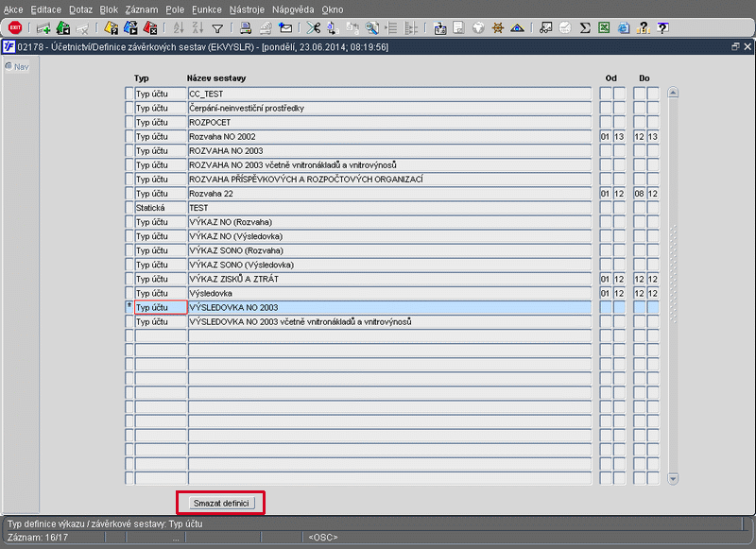The width and height of the screenshot is (756, 549).
Task: Cancel the query with the red X icon
Action: (150, 28)
